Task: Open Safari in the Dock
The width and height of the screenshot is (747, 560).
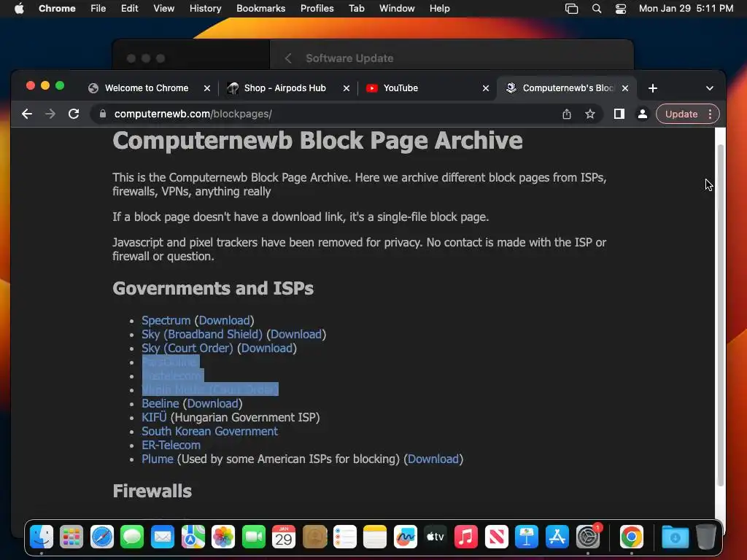Action: (x=102, y=537)
